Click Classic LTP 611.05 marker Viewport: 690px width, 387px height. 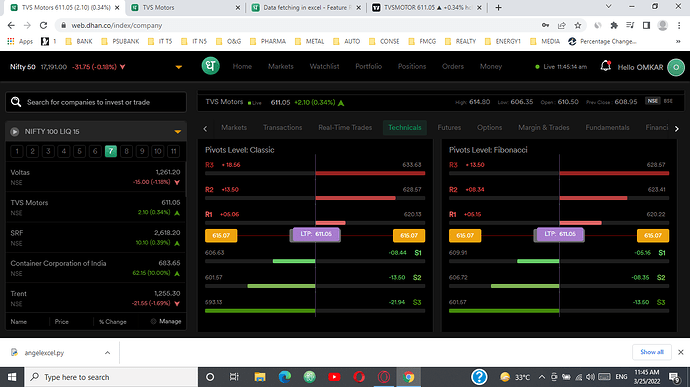click(x=316, y=234)
